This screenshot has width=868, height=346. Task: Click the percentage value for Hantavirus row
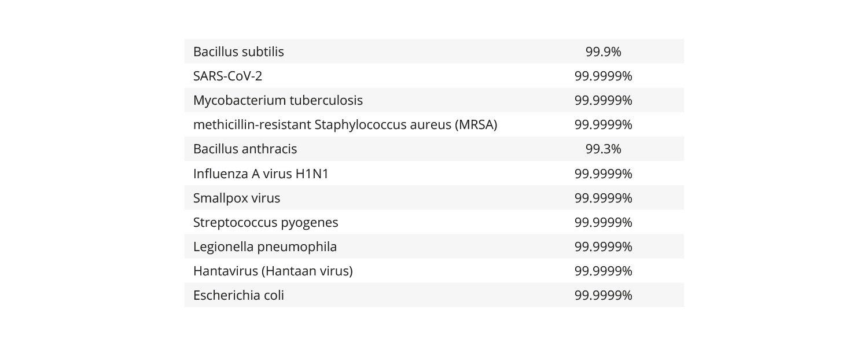(603, 271)
